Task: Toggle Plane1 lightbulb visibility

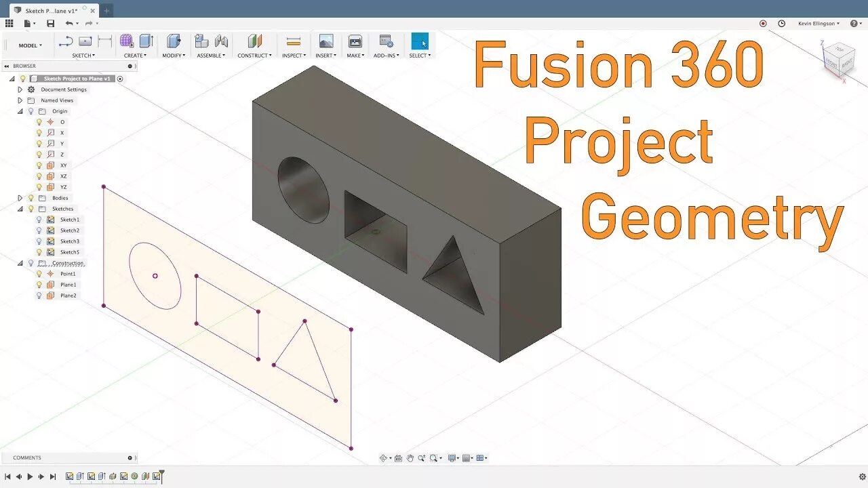Action: tap(39, 285)
